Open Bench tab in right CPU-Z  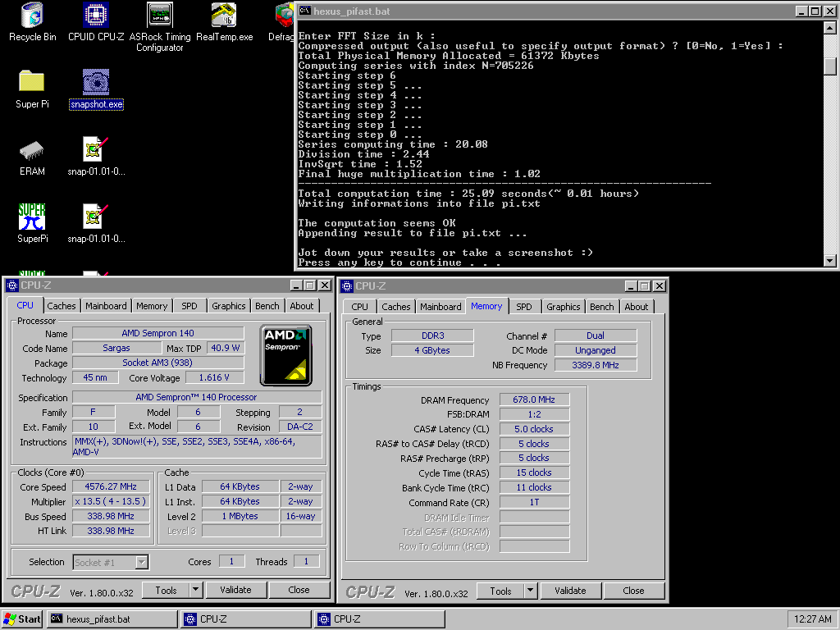[x=601, y=307]
